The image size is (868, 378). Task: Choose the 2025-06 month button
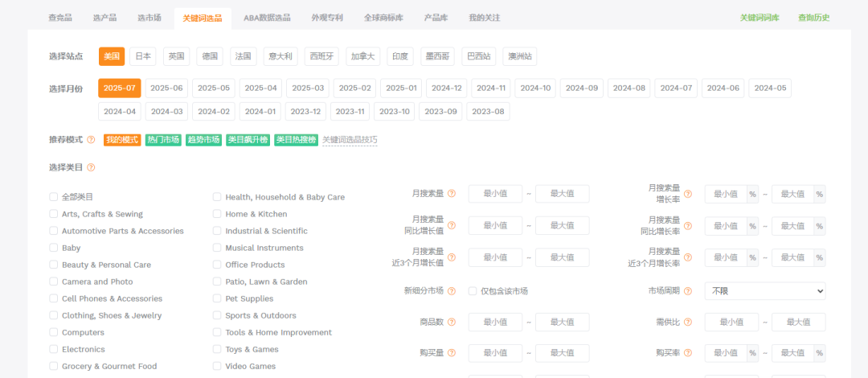tap(166, 88)
